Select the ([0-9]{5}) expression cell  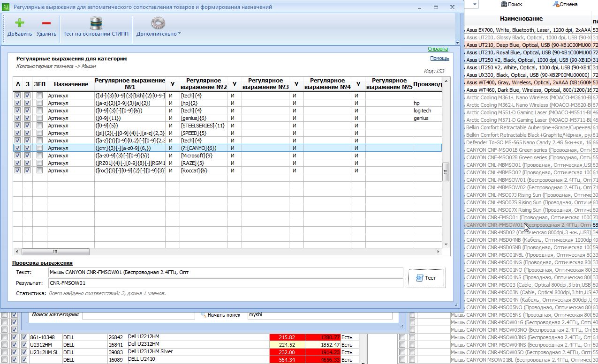pos(130,126)
